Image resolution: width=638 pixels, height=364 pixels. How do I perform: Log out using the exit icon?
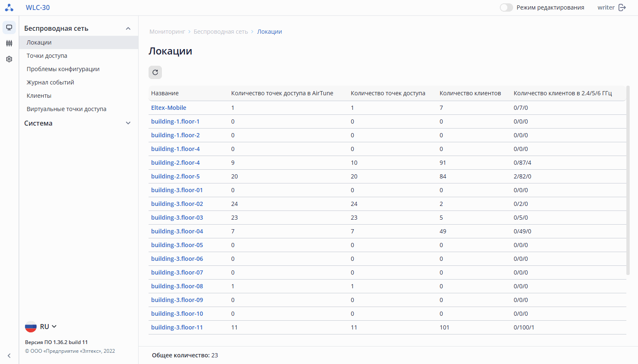coord(623,7)
